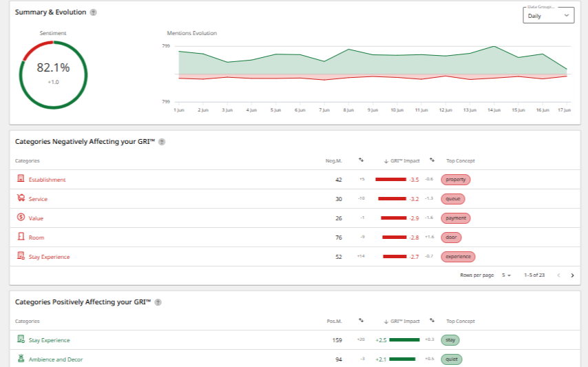
Task: Open the green Stay Experience positive category
Action: (x=49, y=340)
